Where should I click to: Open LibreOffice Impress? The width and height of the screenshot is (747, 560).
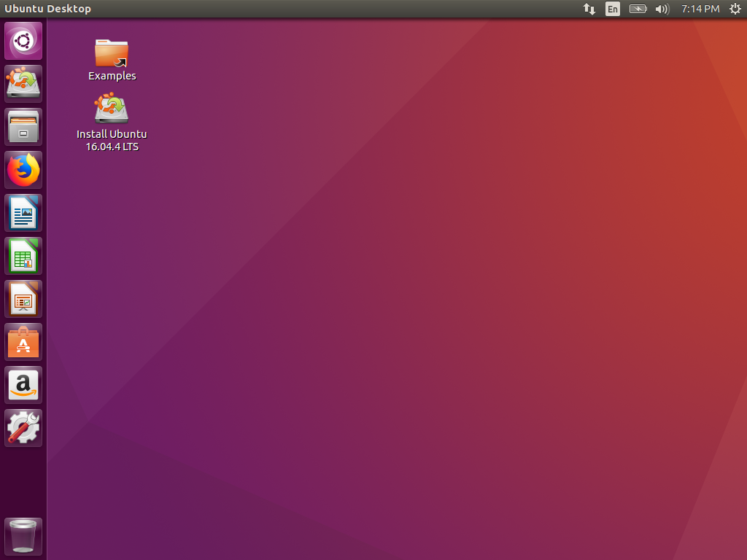(23, 298)
